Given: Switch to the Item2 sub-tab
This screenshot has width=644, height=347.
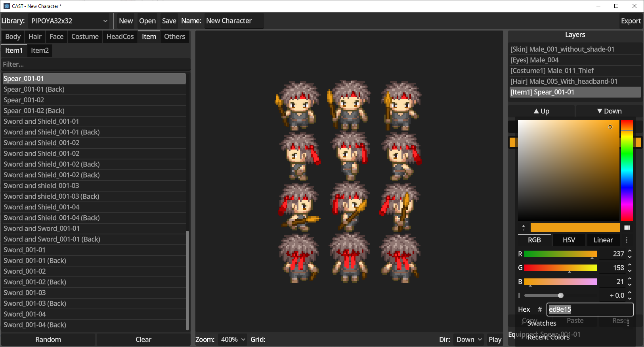Looking at the screenshot, I should [x=40, y=50].
